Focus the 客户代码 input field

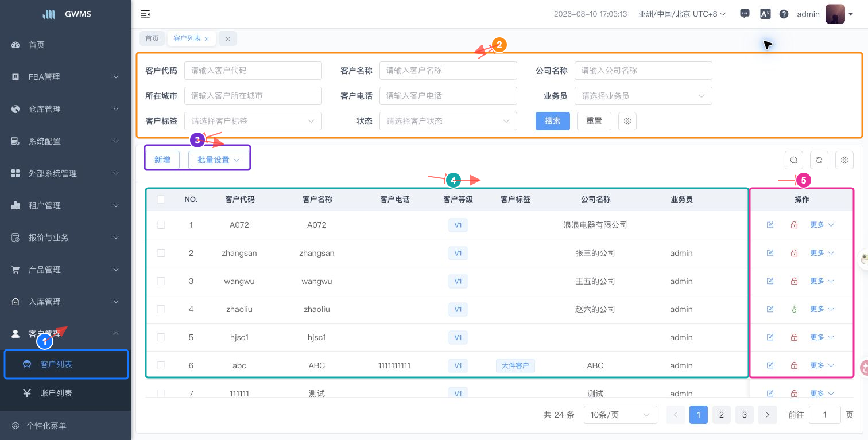[253, 71]
